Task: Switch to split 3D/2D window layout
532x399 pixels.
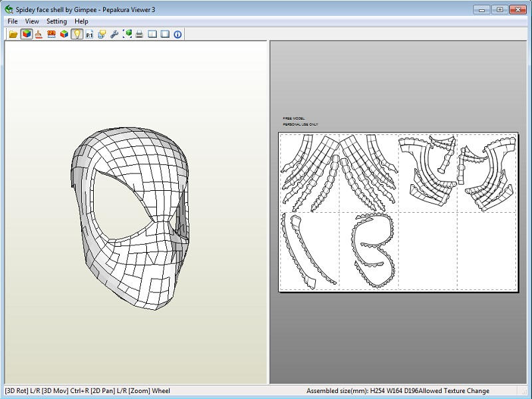Action: [x=152, y=34]
